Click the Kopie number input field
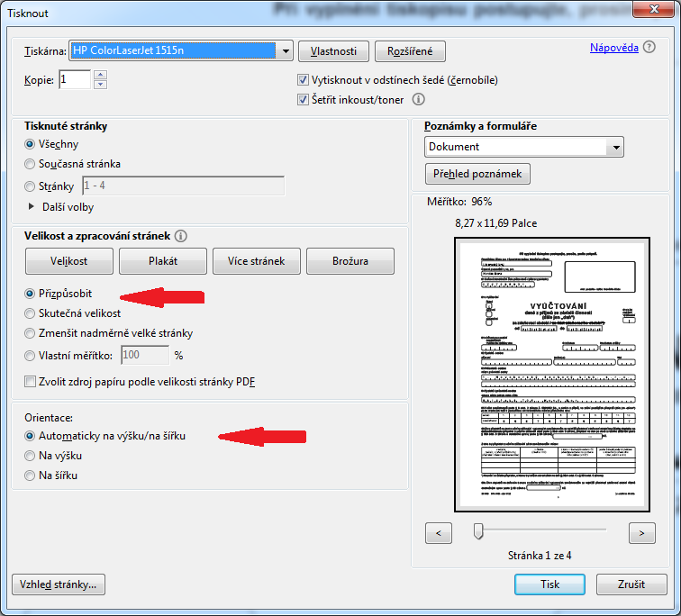 pos(75,80)
